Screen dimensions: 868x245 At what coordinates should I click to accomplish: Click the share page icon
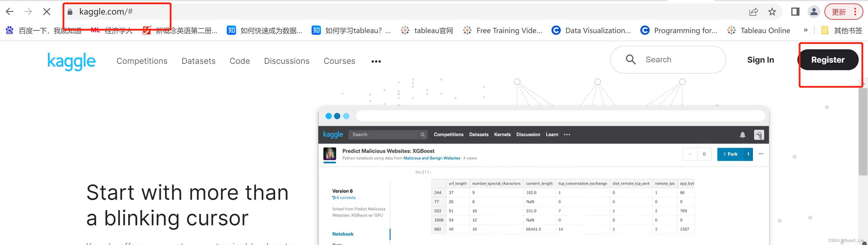click(753, 12)
